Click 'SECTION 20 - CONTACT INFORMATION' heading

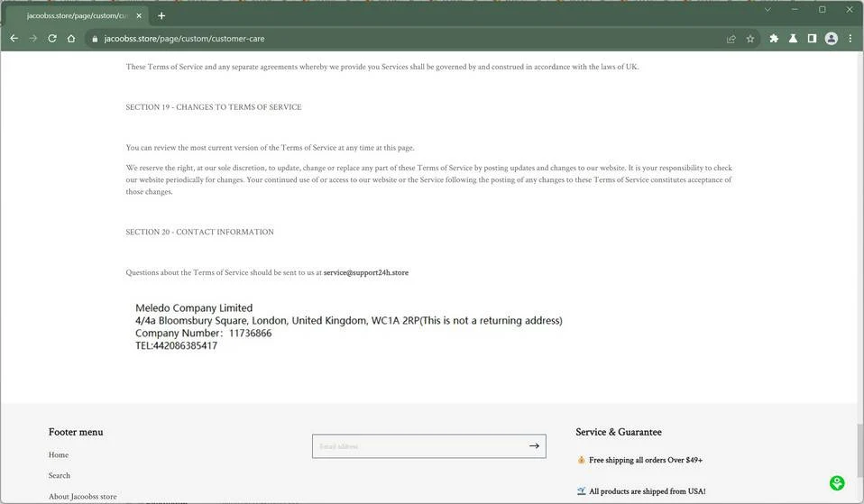(x=199, y=232)
